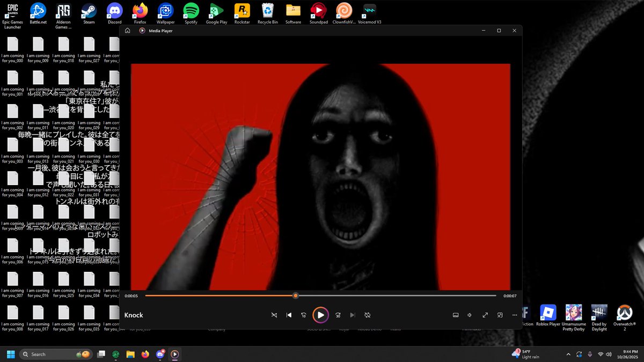Screen dimensions: 644x362
Task: Select the file 'I am coming for you_034'
Action: (x=89, y=285)
